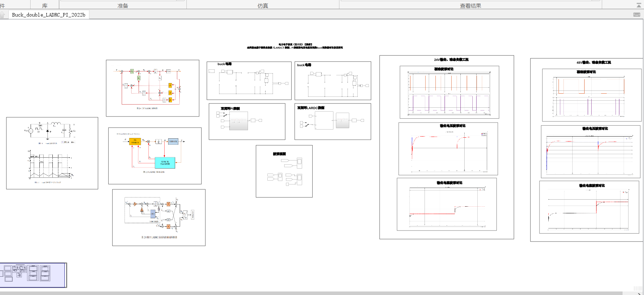Click the 仿真 toolstrip section label
The width and height of the screenshot is (644, 295).
(263, 6)
